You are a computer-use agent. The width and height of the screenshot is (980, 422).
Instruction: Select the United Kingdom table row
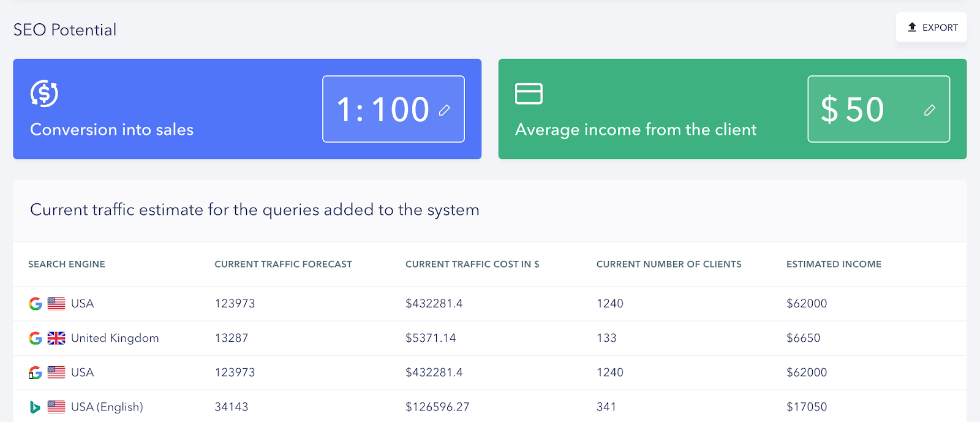point(490,338)
